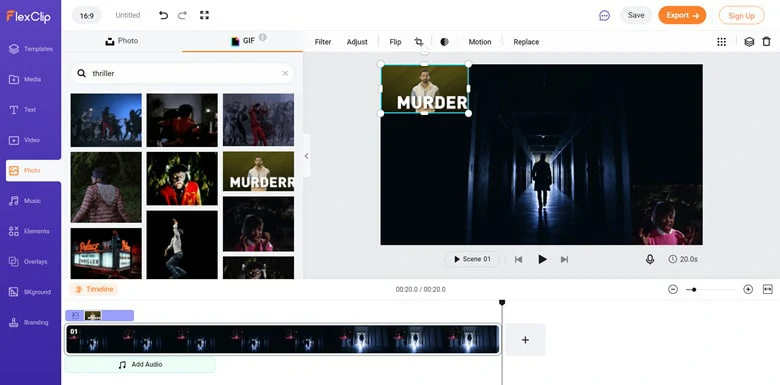Image resolution: width=780 pixels, height=385 pixels.
Task: Toggle the Timeline view button
Action: [94, 289]
